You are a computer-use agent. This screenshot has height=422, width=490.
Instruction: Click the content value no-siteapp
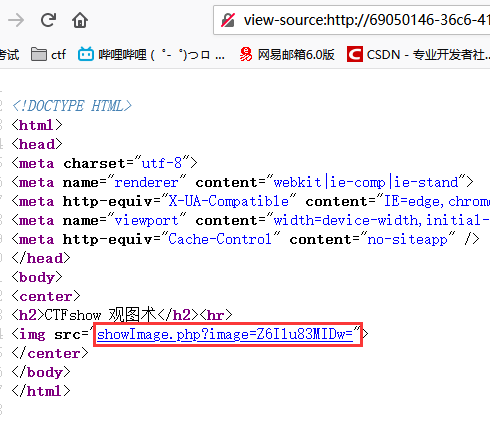(407, 239)
